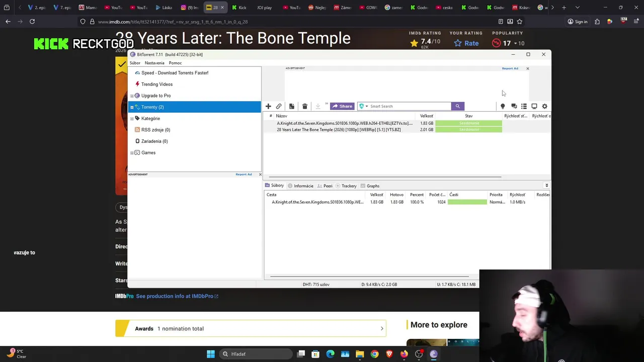Open See production info at IMDbPro link
The width and height of the screenshot is (644, 362).
click(x=177, y=296)
